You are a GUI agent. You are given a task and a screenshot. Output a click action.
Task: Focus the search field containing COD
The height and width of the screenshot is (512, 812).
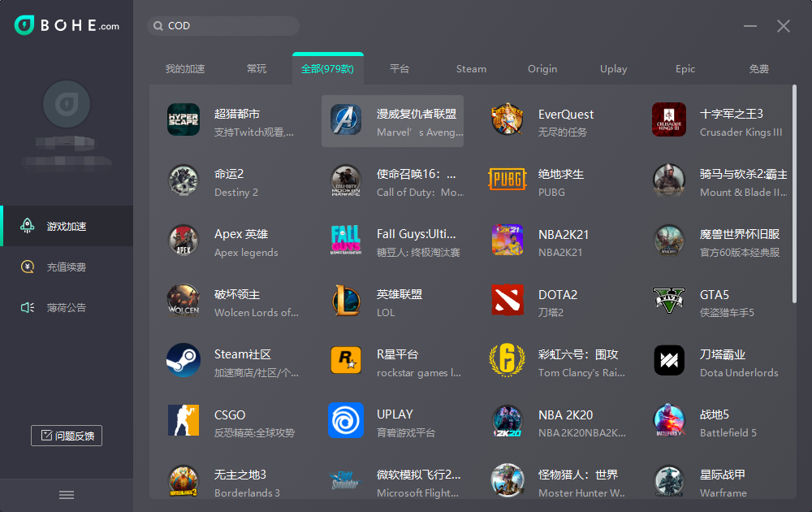point(223,26)
